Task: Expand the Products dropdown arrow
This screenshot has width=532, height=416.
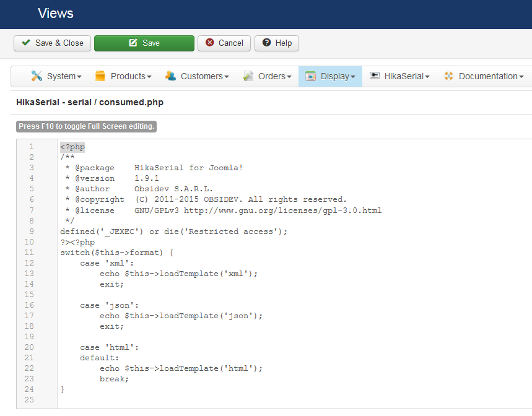Action: coord(149,77)
